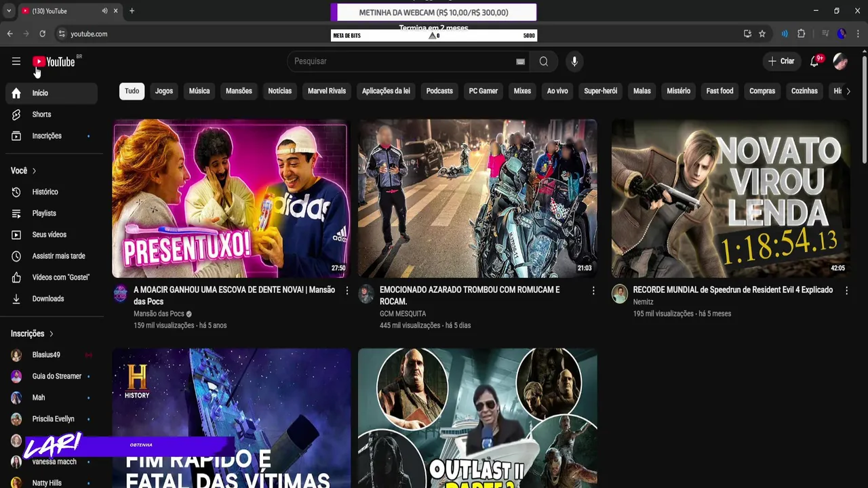868x488 pixels.
Task: Open Playlists in sidebar
Action: click(x=52, y=213)
